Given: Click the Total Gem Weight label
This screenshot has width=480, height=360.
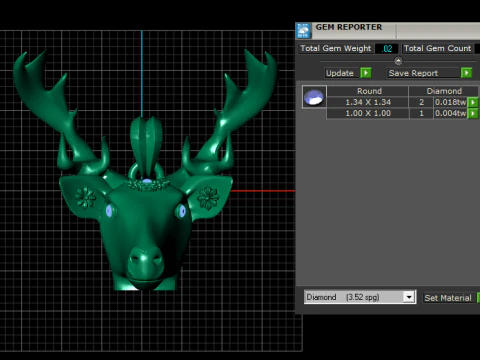Looking at the screenshot, I should click(336, 48).
